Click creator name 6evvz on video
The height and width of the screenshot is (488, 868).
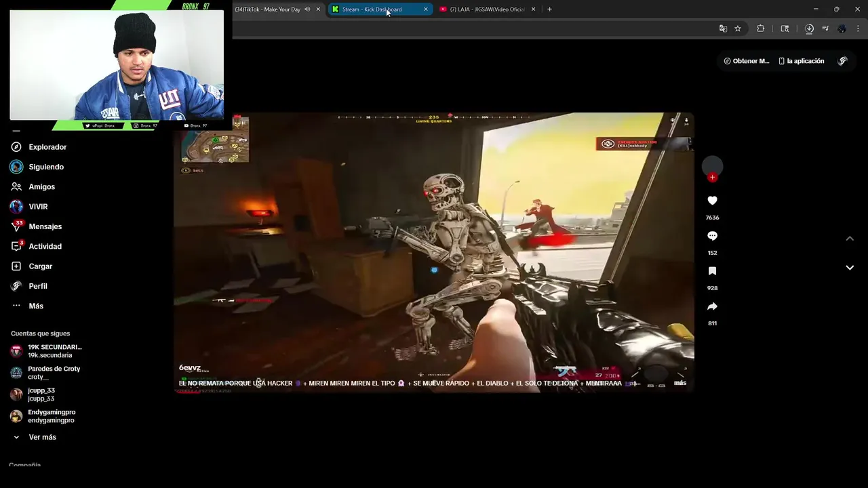click(x=190, y=367)
